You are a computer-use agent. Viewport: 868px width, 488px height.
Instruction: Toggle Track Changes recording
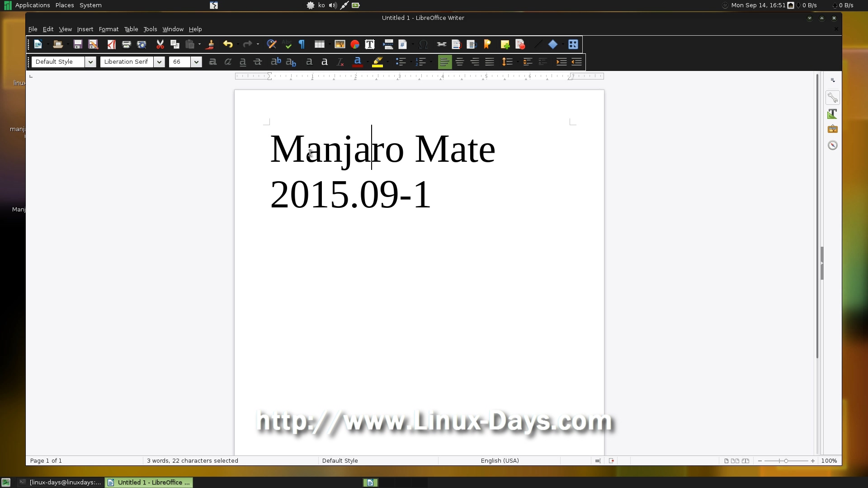(x=520, y=44)
